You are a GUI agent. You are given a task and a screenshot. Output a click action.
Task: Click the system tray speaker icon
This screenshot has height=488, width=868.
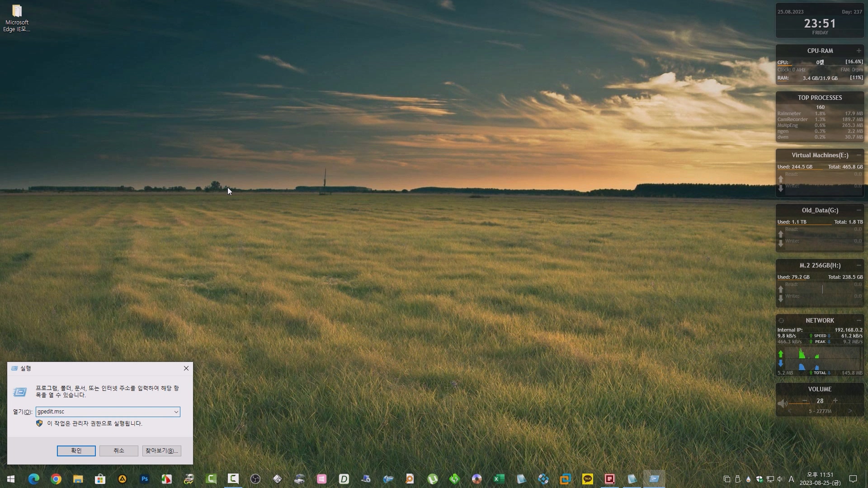(x=780, y=479)
